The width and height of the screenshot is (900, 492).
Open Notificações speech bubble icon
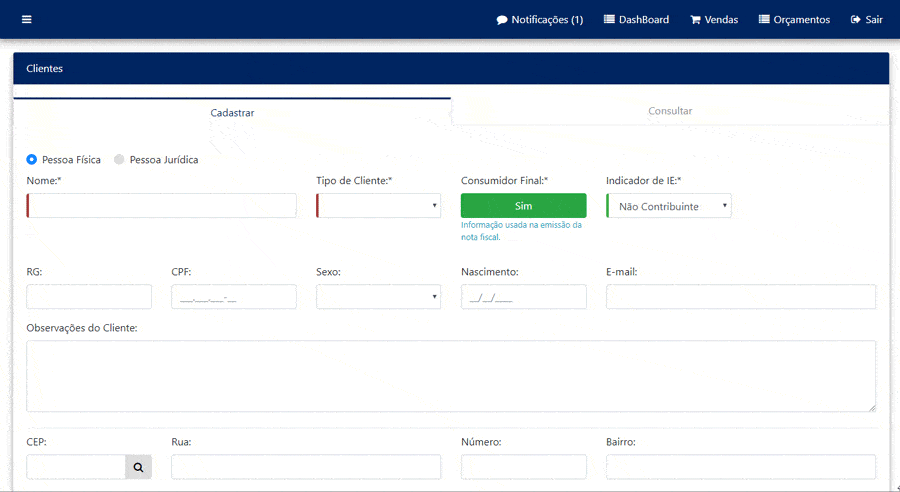pos(502,20)
